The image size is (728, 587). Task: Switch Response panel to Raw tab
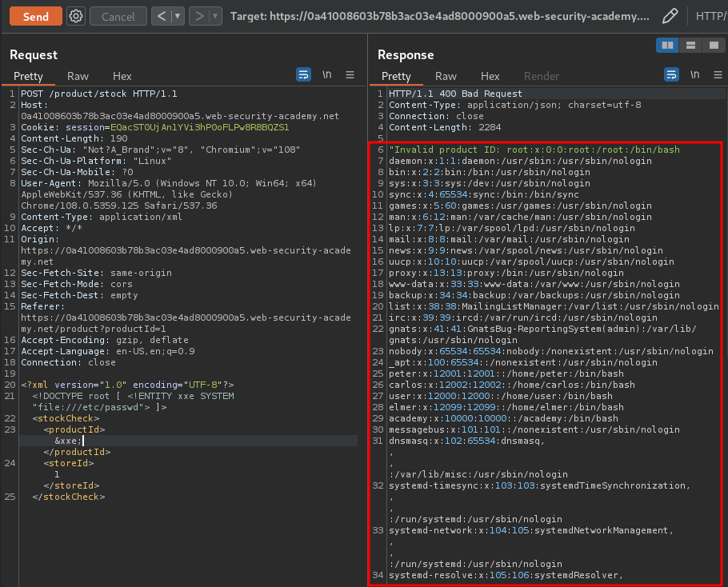click(446, 76)
